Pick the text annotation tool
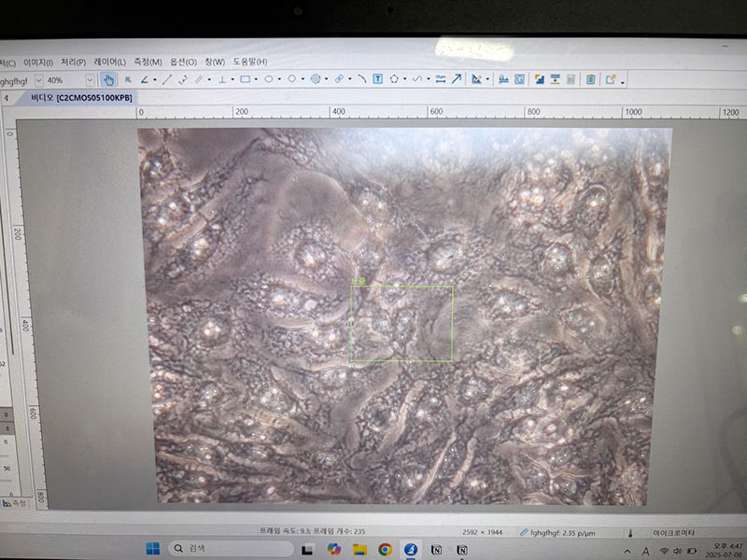Image resolution: width=747 pixels, height=560 pixels. pyautogui.click(x=378, y=80)
